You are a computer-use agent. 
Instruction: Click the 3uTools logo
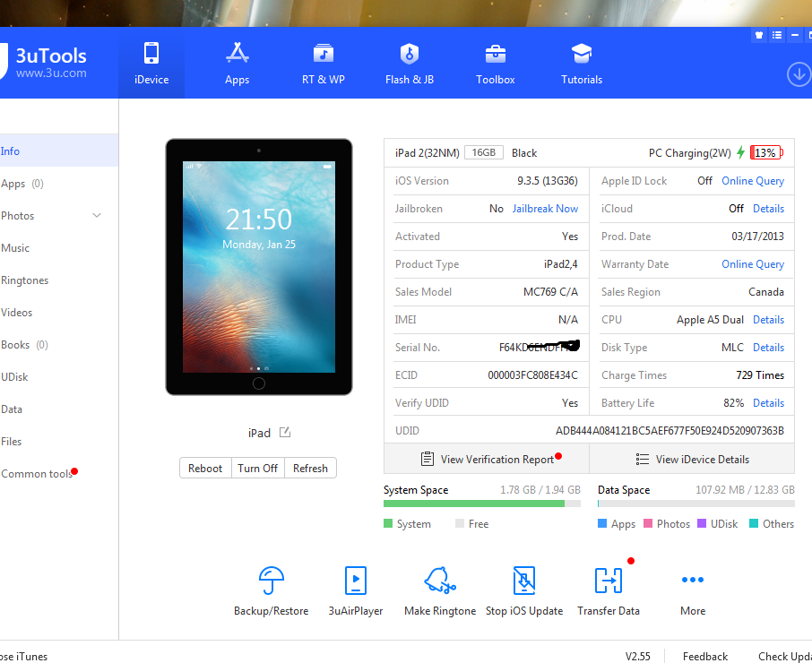point(44,62)
